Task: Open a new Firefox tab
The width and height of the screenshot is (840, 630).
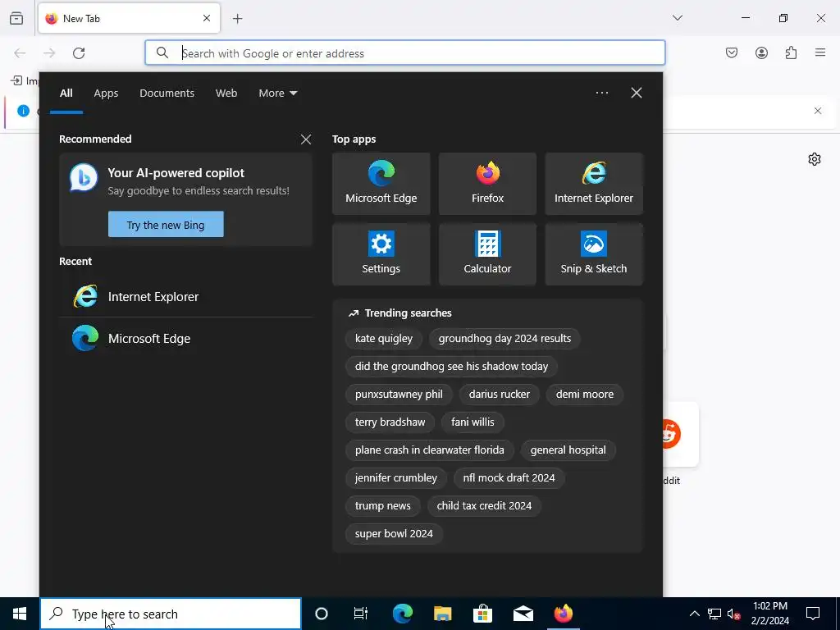Action: point(238,19)
